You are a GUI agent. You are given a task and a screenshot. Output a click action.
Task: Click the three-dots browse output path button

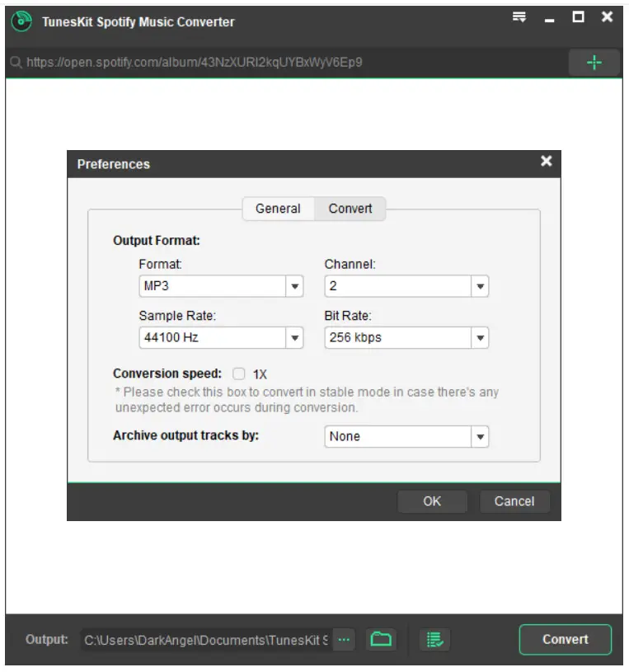[x=344, y=640]
